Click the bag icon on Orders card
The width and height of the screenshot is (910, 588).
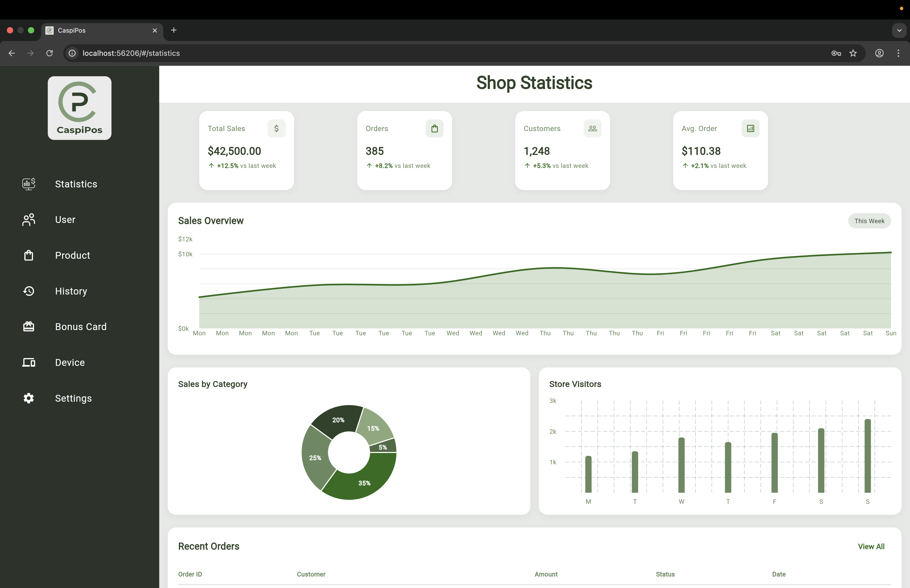click(434, 129)
